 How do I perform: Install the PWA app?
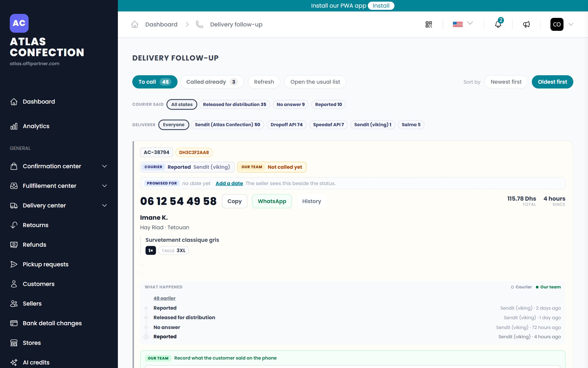point(381,6)
